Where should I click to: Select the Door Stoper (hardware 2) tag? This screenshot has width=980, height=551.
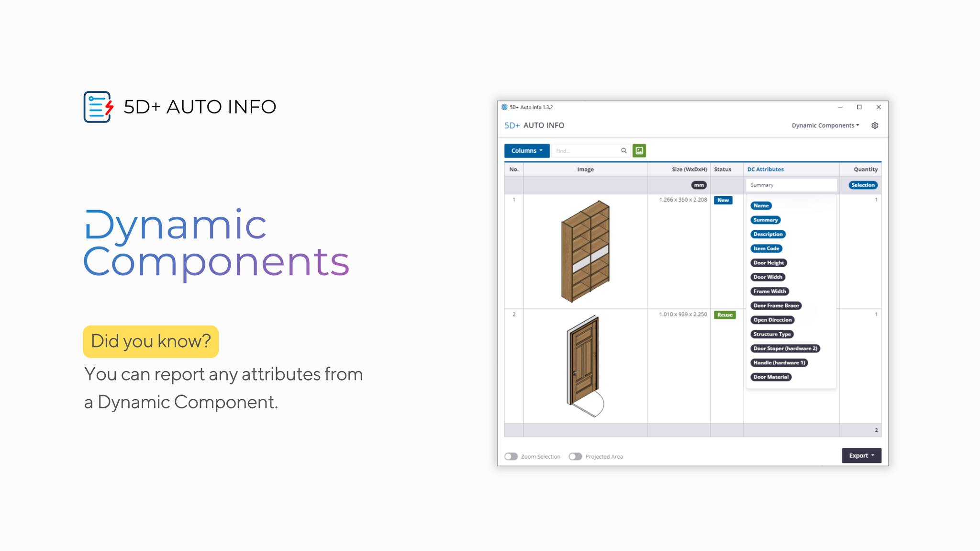785,349
